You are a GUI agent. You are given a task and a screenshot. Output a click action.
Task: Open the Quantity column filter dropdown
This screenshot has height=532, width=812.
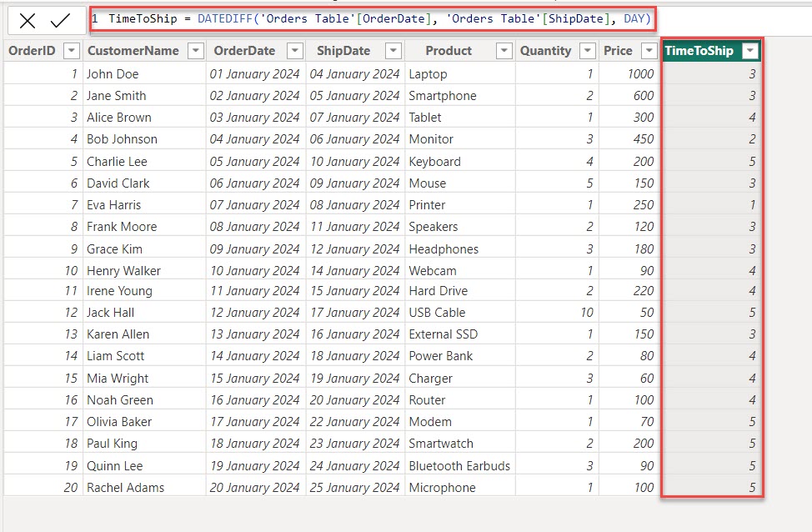[x=587, y=51]
